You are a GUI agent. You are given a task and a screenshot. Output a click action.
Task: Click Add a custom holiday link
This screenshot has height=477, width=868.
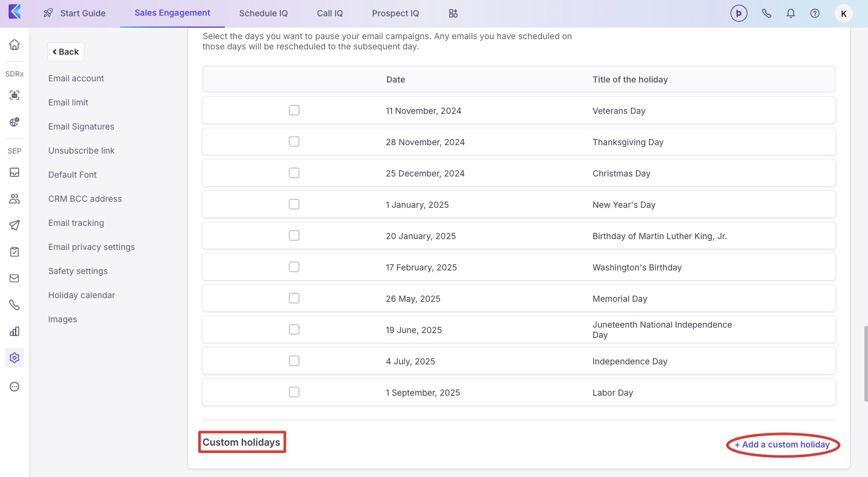[782, 444]
